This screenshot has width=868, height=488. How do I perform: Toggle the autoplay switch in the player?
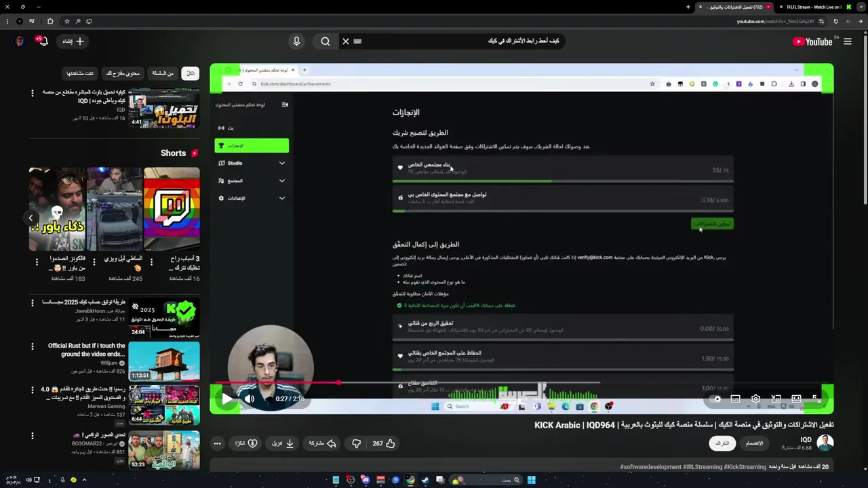point(716,399)
